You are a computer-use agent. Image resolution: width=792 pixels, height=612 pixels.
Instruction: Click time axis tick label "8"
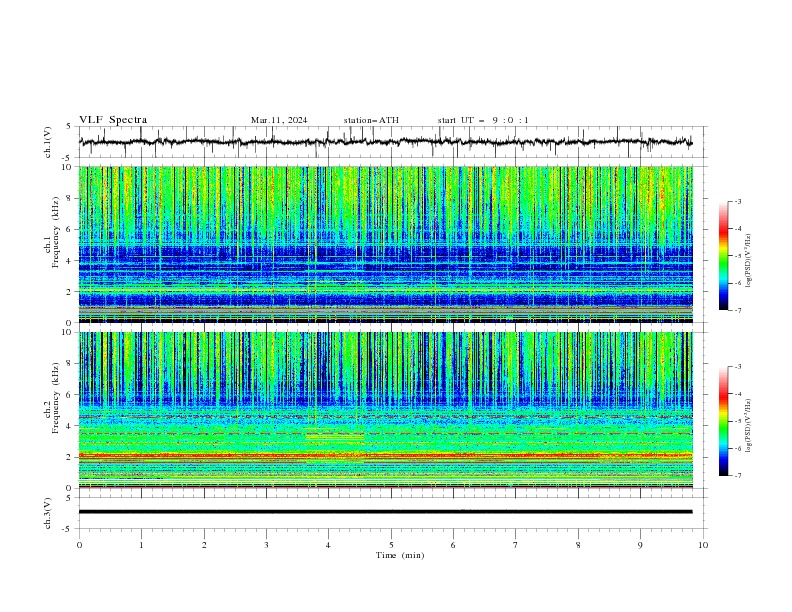(x=578, y=545)
